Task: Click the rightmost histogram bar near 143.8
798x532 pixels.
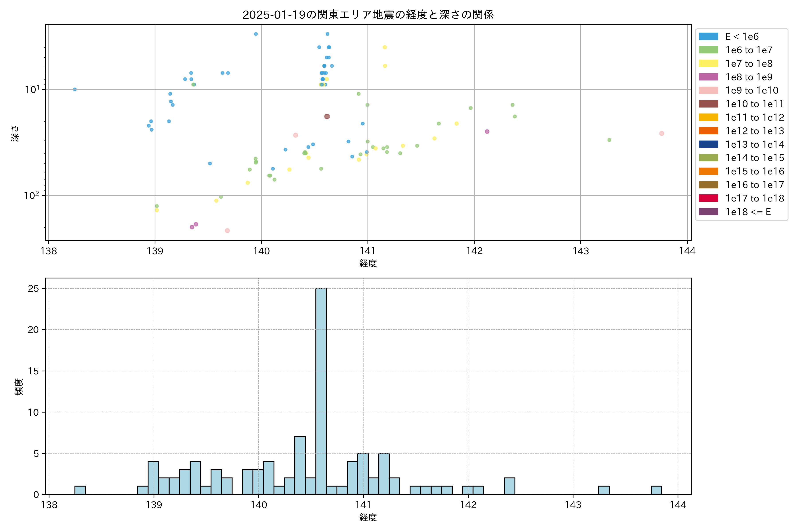Action: click(656, 490)
